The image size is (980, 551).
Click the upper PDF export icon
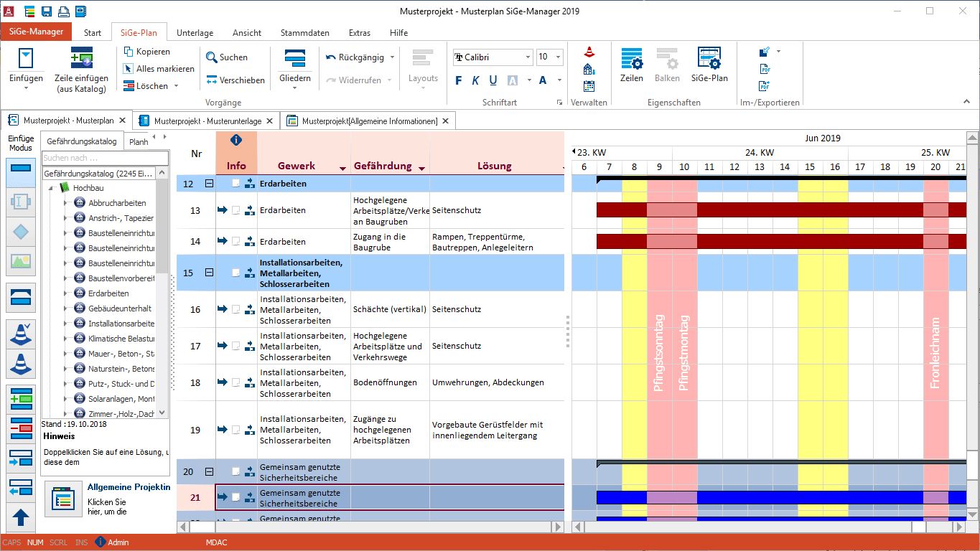coord(765,69)
